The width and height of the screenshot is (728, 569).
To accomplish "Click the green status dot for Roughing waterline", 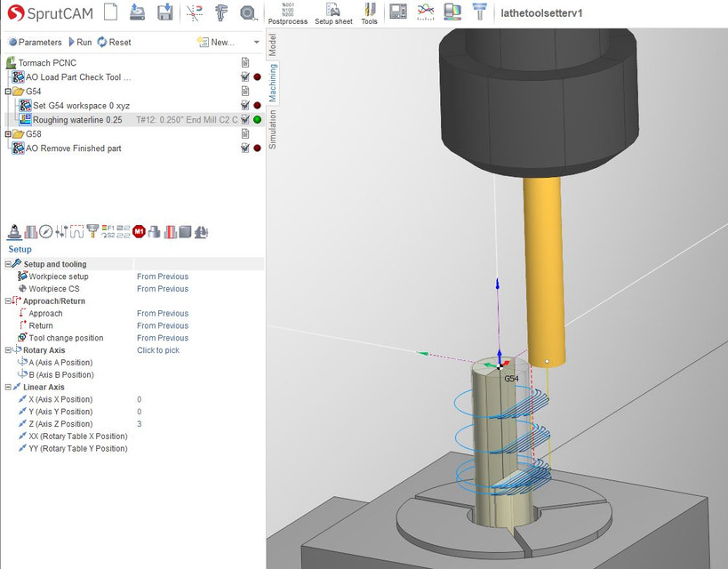I will [x=257, y=119].
